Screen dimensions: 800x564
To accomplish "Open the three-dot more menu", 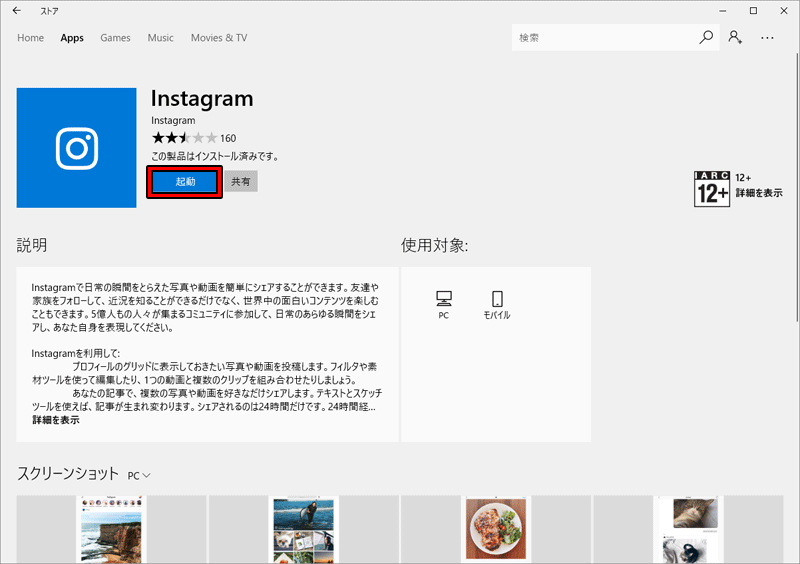I will click(767, 38).
